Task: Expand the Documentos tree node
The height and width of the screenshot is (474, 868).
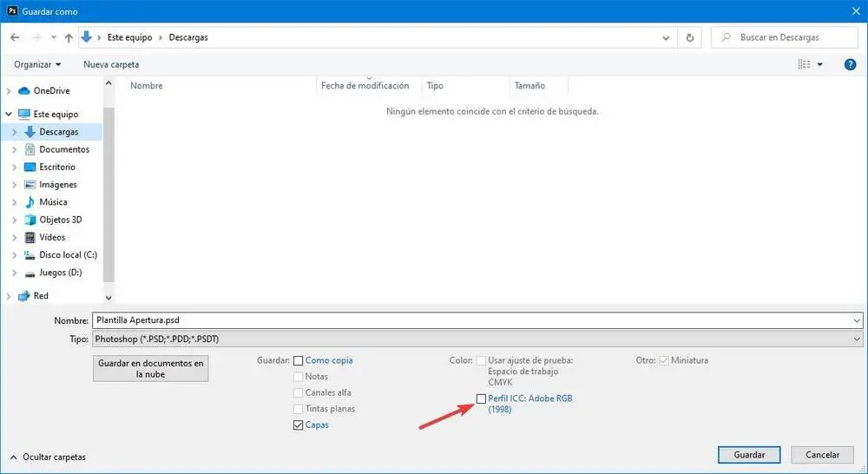Action: [x=15, y=149]
